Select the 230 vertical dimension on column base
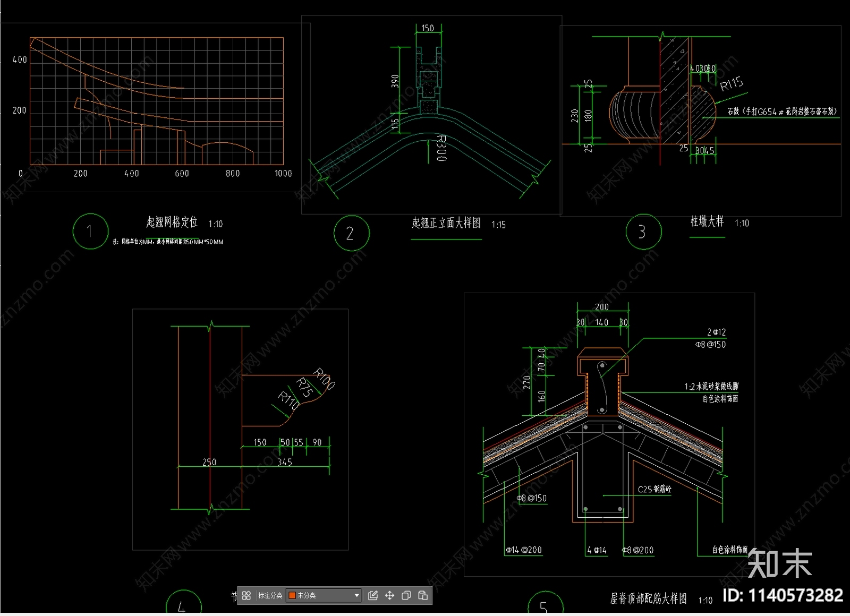 coord(574,116)
